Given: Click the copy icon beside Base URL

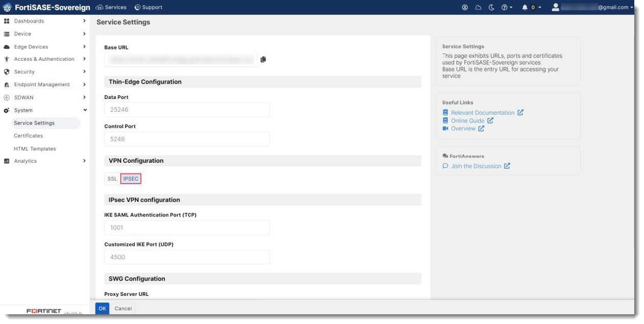Looking at the screenshot, I should coord(264,59).
